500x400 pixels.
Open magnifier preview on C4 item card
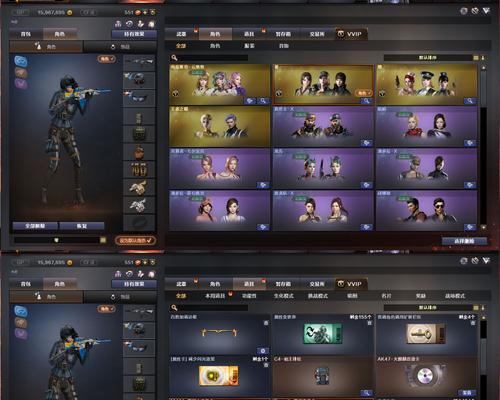pos(366,393)
